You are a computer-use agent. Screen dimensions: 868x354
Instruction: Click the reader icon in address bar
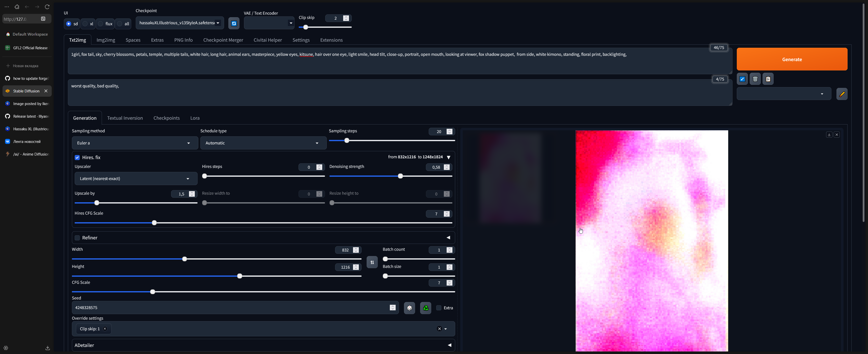[43, 19]
